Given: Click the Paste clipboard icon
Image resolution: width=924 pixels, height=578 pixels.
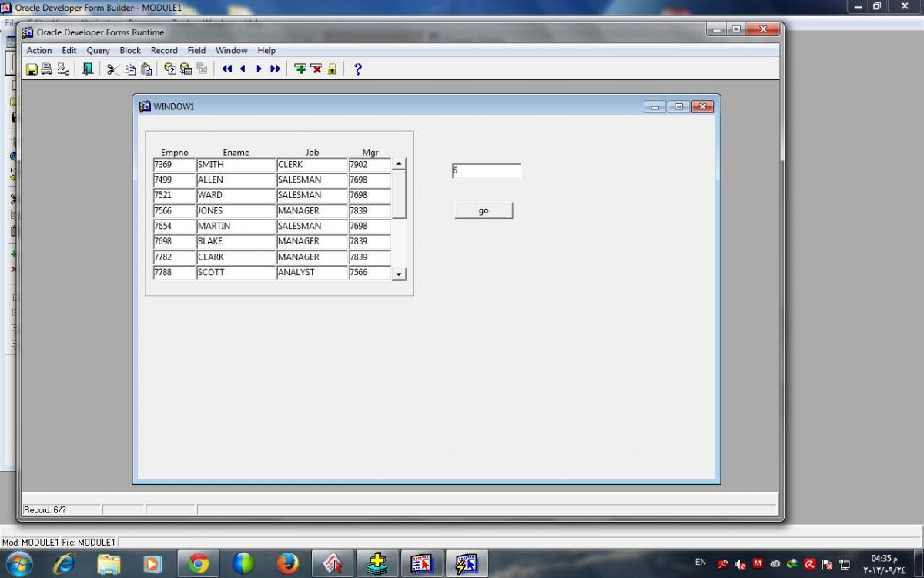Looking at the screenshot, I should click(x=146, y=69).
